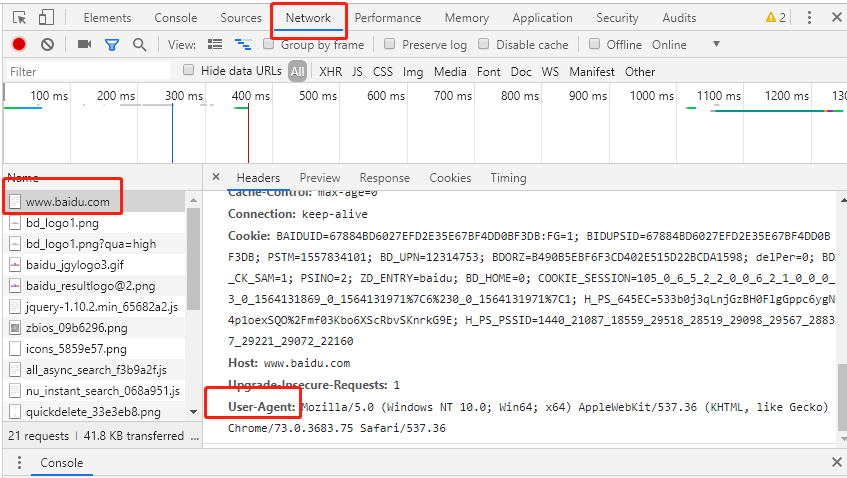The height and width of the screenshot is (478, 847).
Task: Use large request rows view icon
Action: tap(215, 44)
